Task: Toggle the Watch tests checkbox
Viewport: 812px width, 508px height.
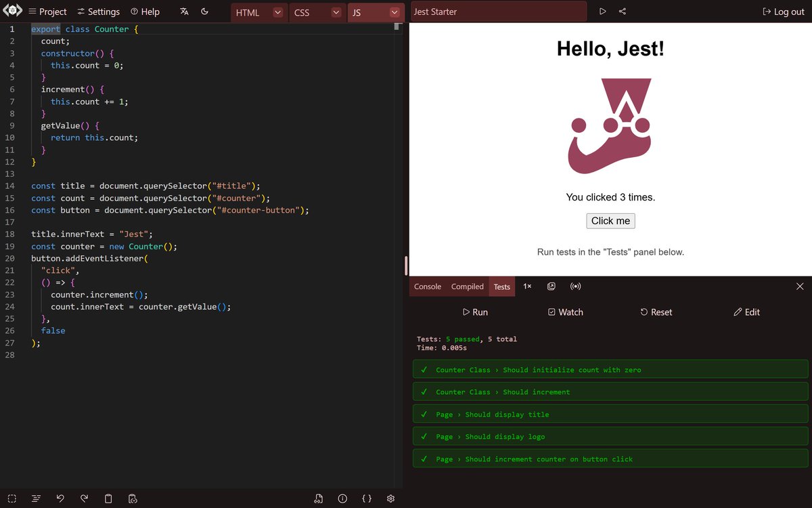Action: click(x=566, y=312)
